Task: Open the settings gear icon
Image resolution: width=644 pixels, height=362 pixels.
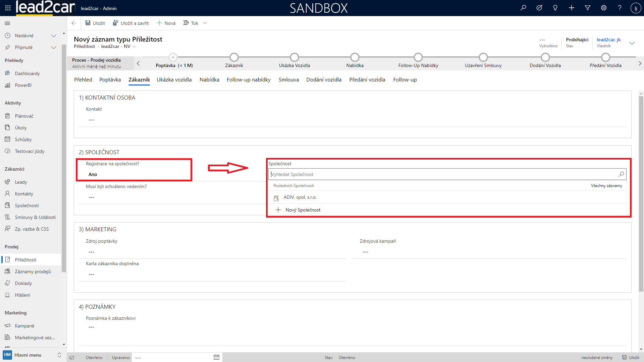Action: pos(604,8)
